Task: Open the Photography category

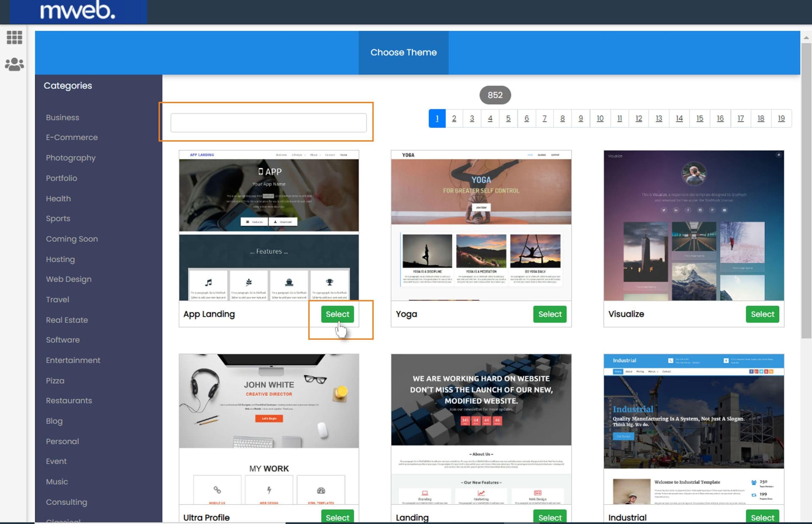Action: point(70,158)
